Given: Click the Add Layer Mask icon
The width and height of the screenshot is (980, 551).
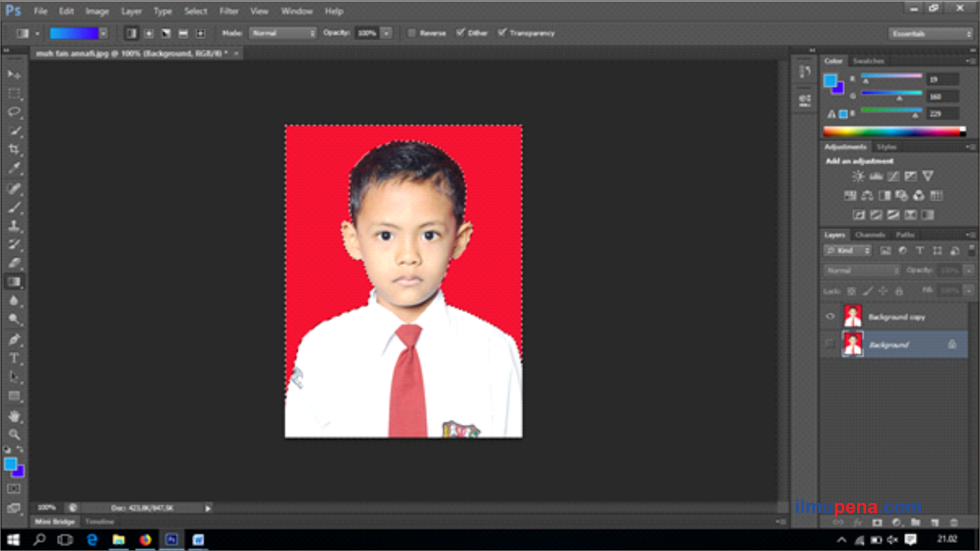Looking at the screenshot, I should pos(877,522).
